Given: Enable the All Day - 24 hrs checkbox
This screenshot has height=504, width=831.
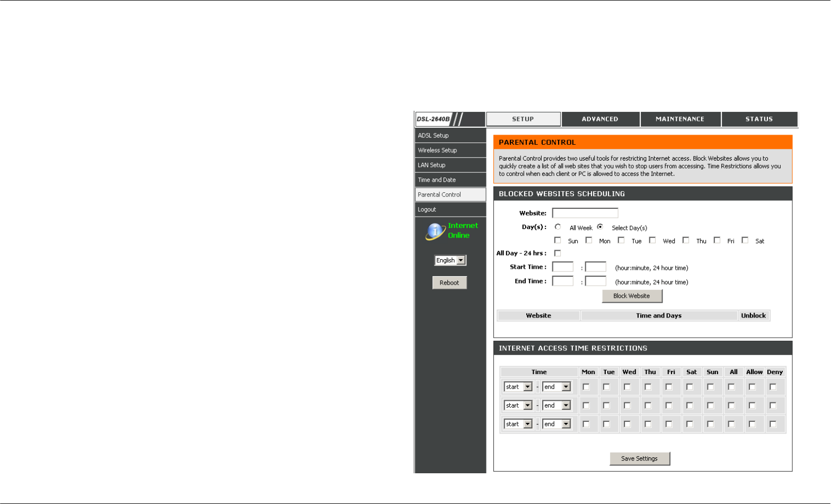Looking at the screenshot, I should coord(558,253).
